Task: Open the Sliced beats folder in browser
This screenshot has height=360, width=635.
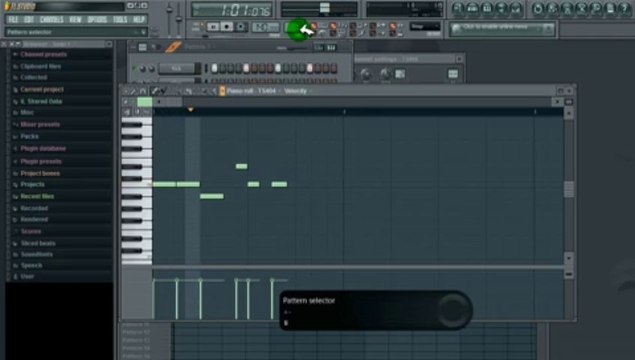Action: click(x=38, y=243)
